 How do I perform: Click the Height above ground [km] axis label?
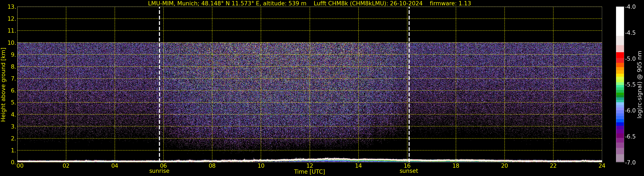3,85
